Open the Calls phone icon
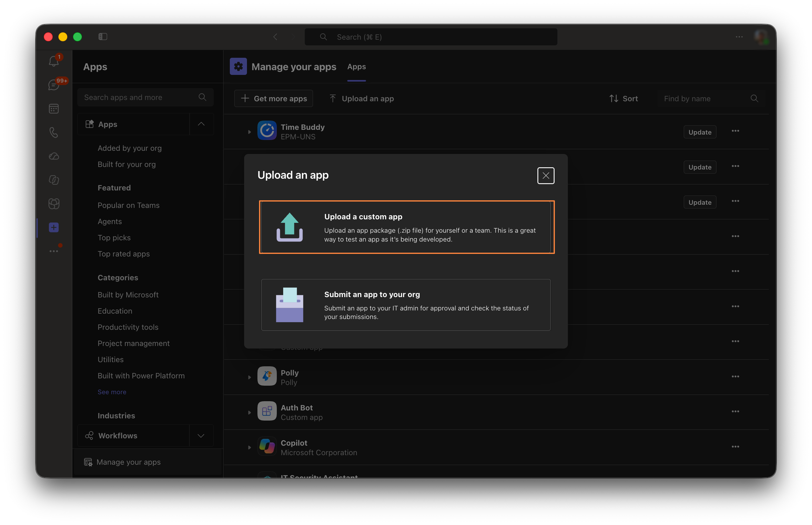 point(54,132)
